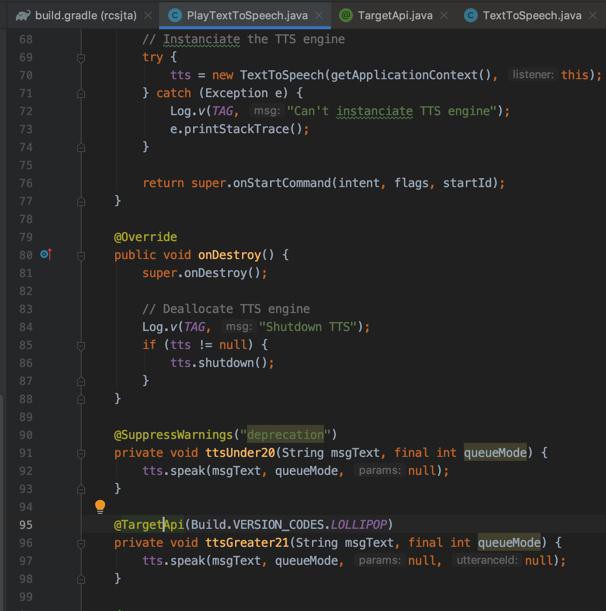606x611 pixels.
Task: Collapse the if block fold on line 85
Action: coord(81,346)
